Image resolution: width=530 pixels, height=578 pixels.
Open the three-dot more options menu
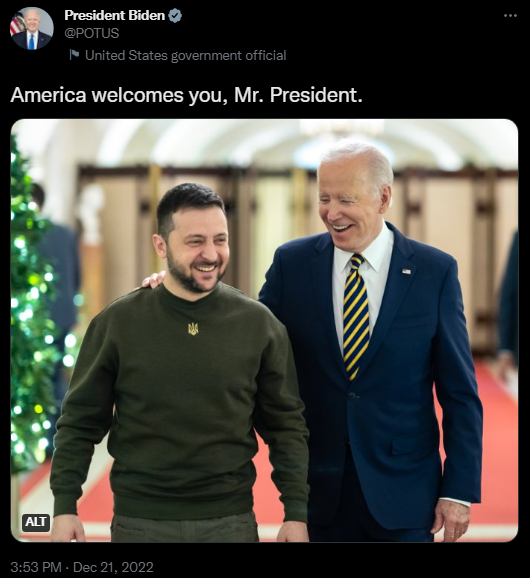[510, 15]
